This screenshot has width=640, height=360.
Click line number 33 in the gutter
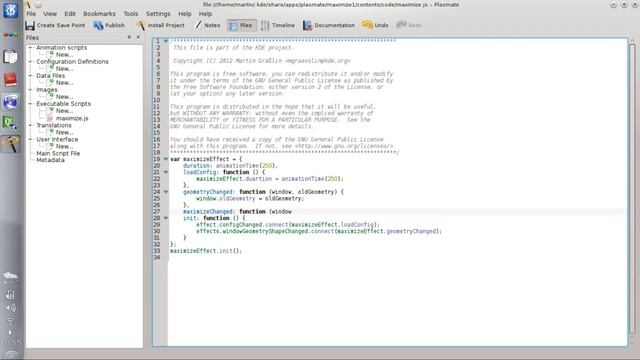pyautogui.click(x=157, y=251)
